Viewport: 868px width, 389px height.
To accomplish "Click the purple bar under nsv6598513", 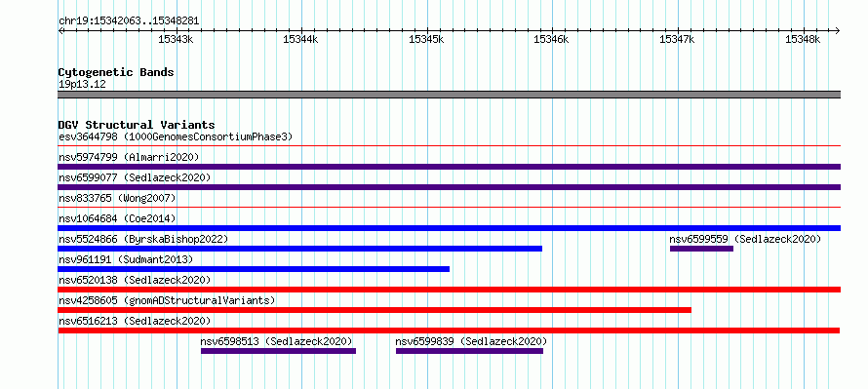I will click(x=279, y=351).
